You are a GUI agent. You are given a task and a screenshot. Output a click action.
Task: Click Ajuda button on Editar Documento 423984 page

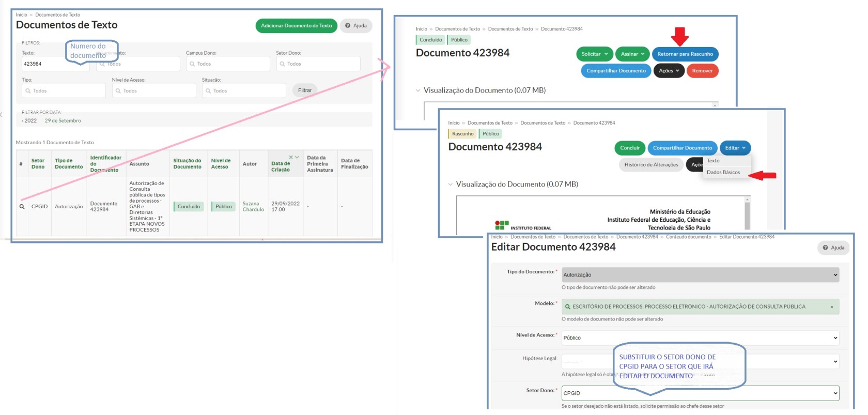coord(833,248)
